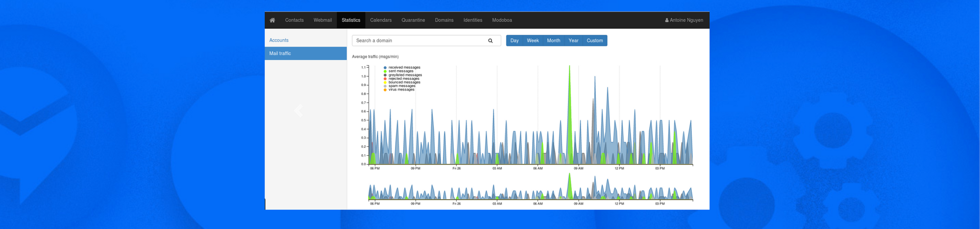Click the rejected messages legend label
Viewport: 980px width, 229px height.
click(404, 79)
